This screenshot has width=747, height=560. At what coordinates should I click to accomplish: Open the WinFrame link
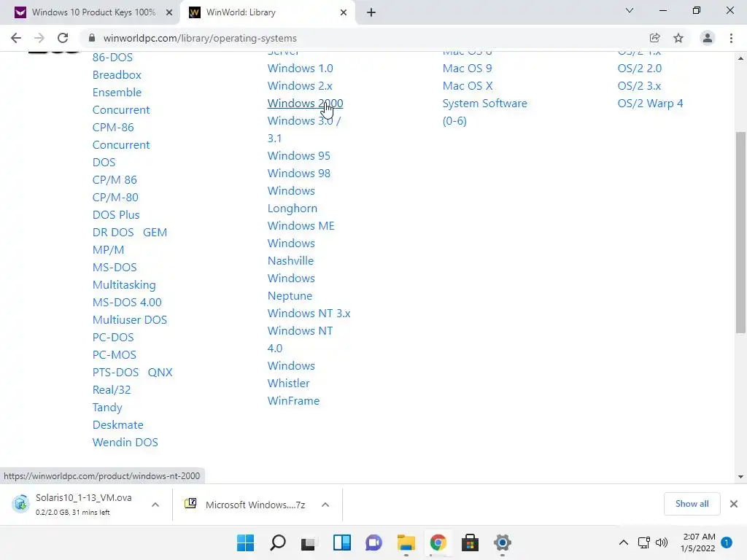coord(293,401)
